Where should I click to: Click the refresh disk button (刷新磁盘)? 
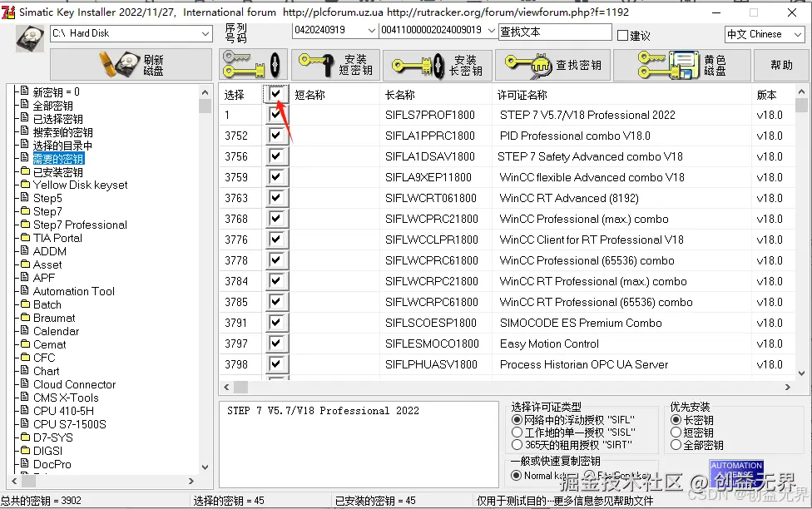(x=131, y=65)
